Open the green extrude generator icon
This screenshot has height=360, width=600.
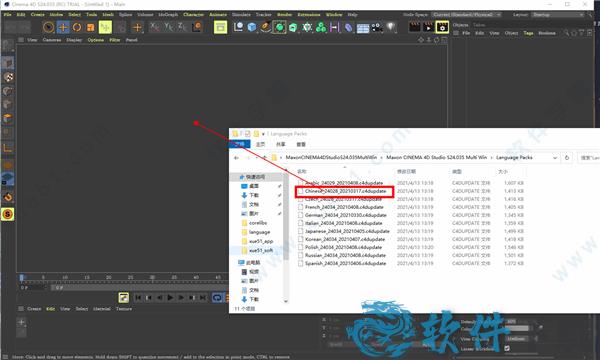pyautogui.click(x=293, y=27)
